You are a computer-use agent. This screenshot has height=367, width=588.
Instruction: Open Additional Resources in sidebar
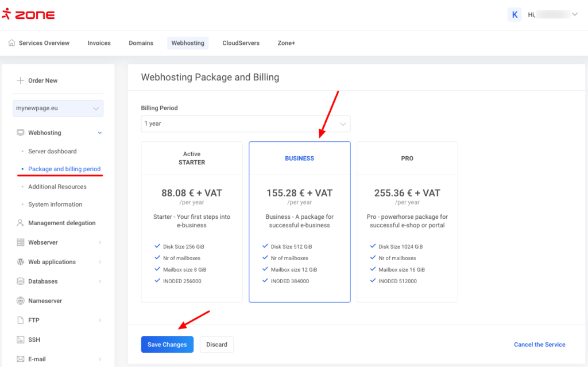(57, 187)
